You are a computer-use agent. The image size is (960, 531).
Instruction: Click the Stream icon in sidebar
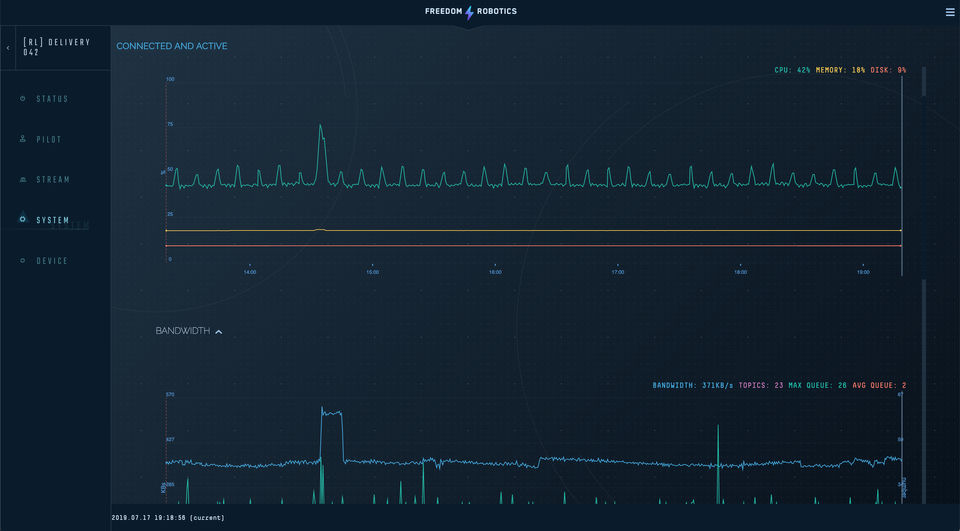click(23, 179)
